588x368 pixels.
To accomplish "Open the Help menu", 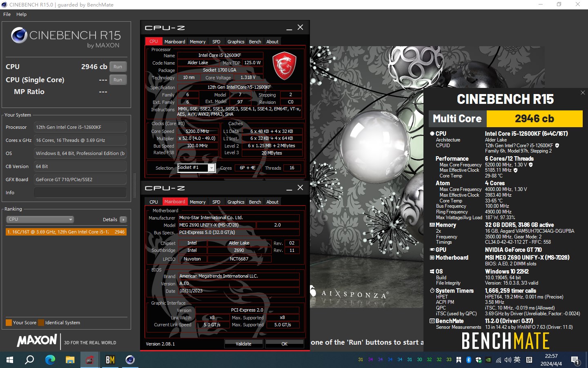I will [x=22, y=14].
